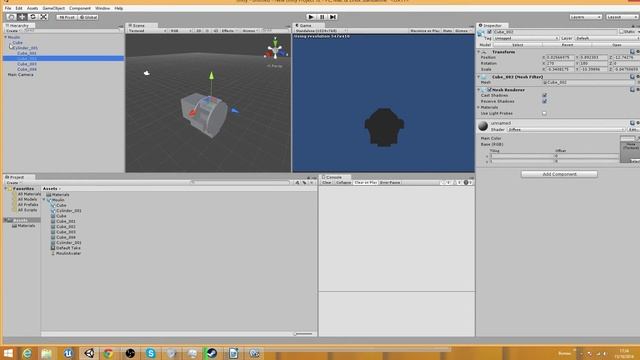
Task: Open the Tag dropdown
Action: click(526, 38)
